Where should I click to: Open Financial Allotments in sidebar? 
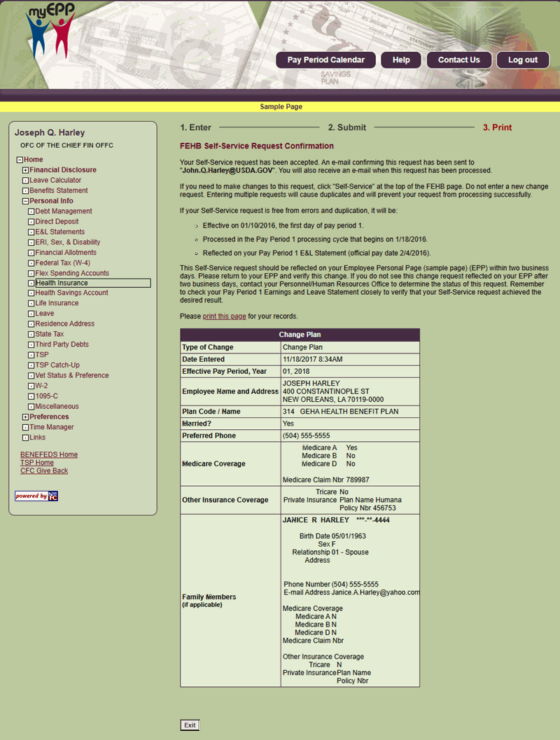[x=66, y=253]
